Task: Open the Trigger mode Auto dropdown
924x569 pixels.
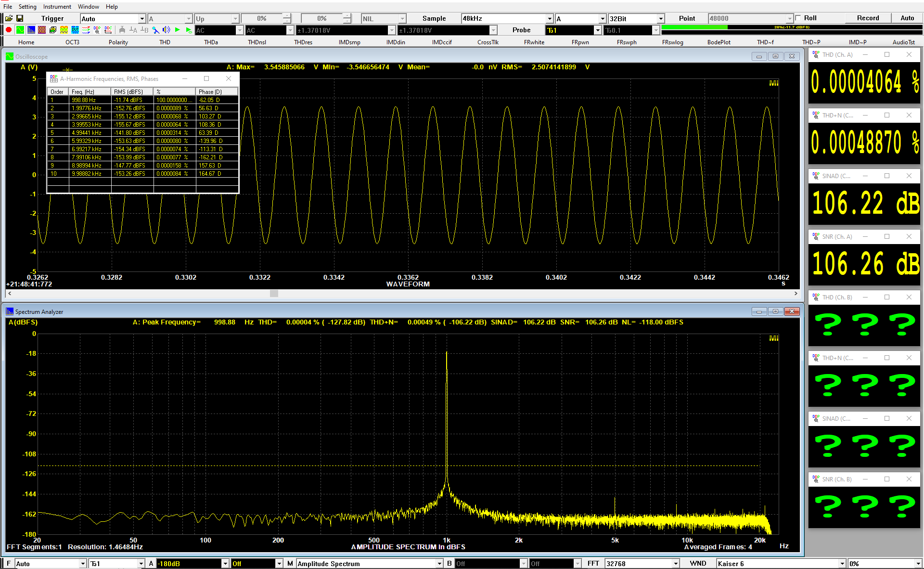Action: pos(142,19)
